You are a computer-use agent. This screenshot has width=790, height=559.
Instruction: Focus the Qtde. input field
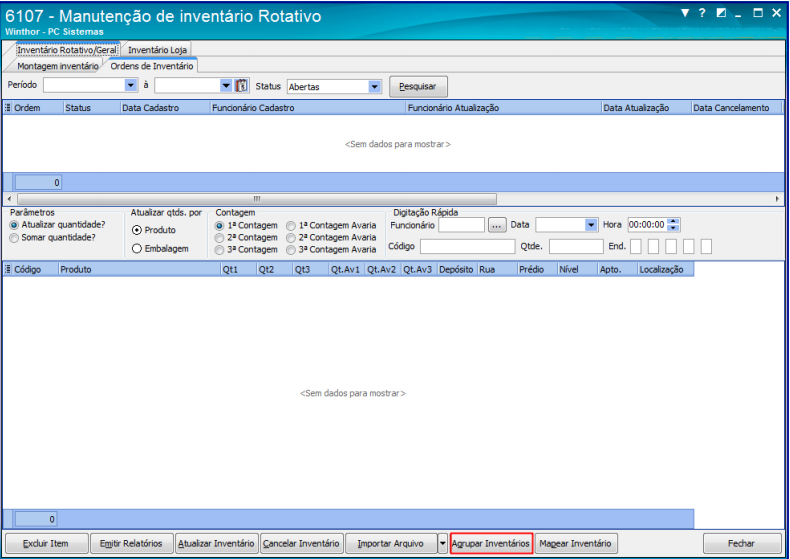click(576, 246)
